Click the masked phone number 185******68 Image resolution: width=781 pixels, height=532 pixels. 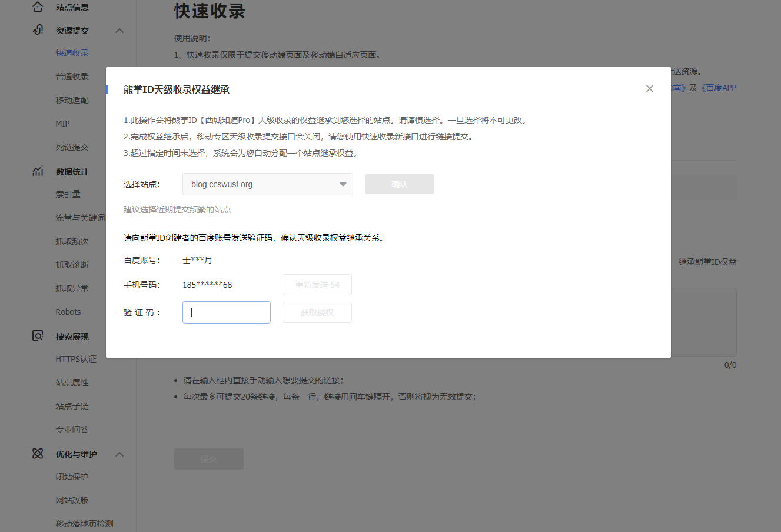coord(207,285)
